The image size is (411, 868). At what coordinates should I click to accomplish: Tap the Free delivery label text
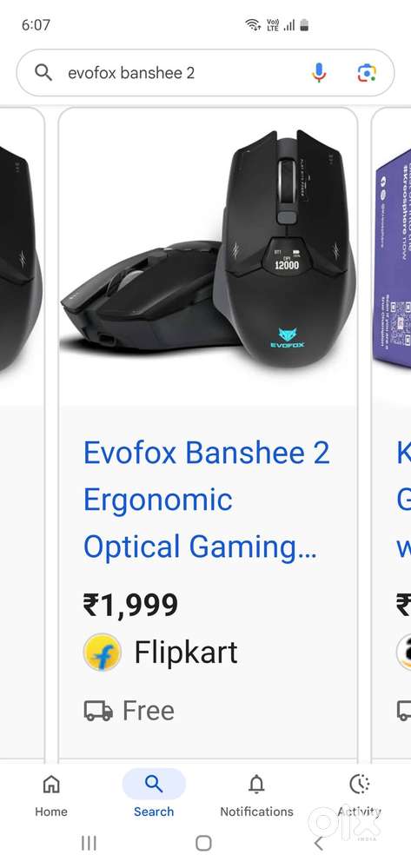click(148, 711)
